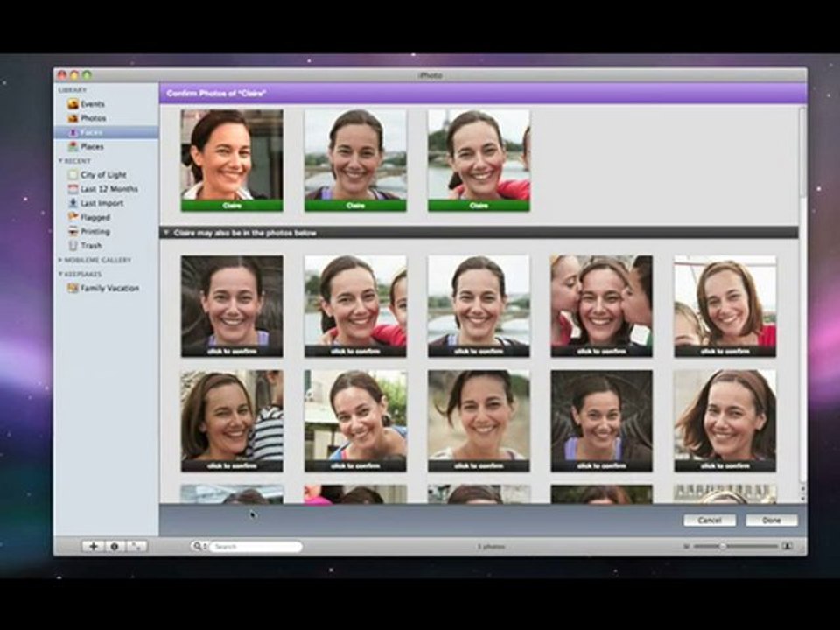Click the Info button in bottom toolbar

(115, 546)
